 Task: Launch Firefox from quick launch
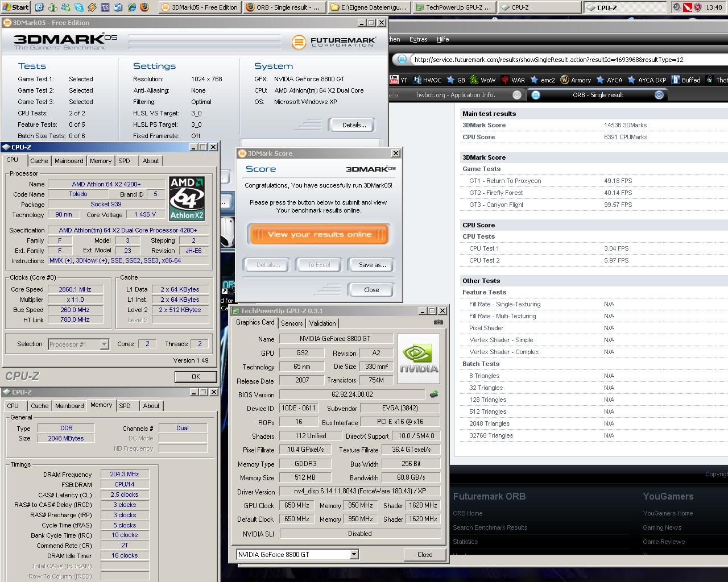[144, 7]
